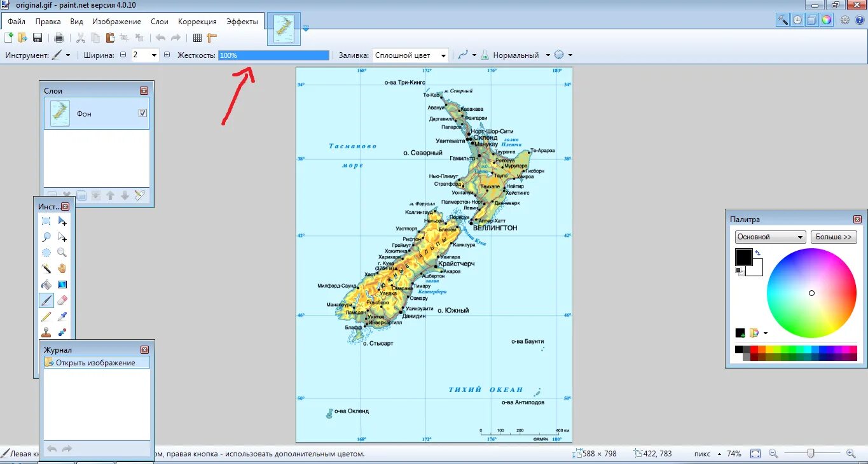The height and width of the screenshot is (464, 868).
Task: Open the image list dropdown arrow
Action: (x=306, y=28)
